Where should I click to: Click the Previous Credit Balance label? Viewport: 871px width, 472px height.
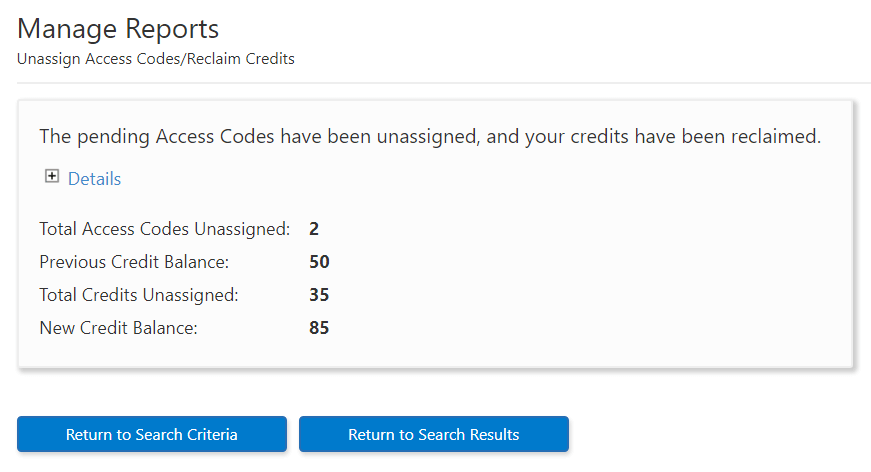pyautogui.click(x=134, y=262)
